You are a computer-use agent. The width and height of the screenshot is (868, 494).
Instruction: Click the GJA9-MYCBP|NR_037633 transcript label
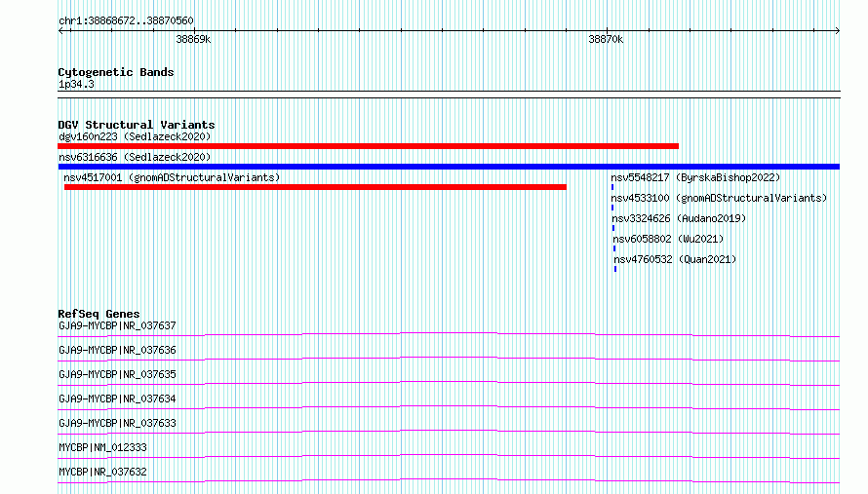pos(117,423)
